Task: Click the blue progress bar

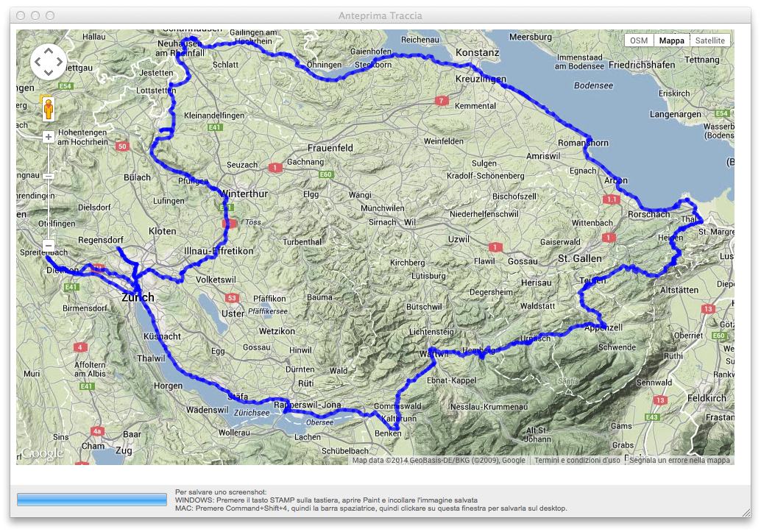Action: pos(92,500)
